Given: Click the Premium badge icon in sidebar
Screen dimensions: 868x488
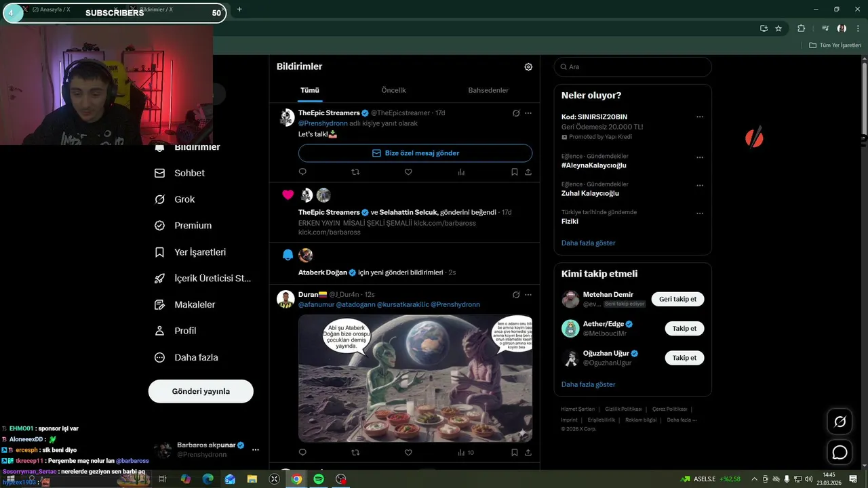Looking at the screenshot, I should coord(160,226).
